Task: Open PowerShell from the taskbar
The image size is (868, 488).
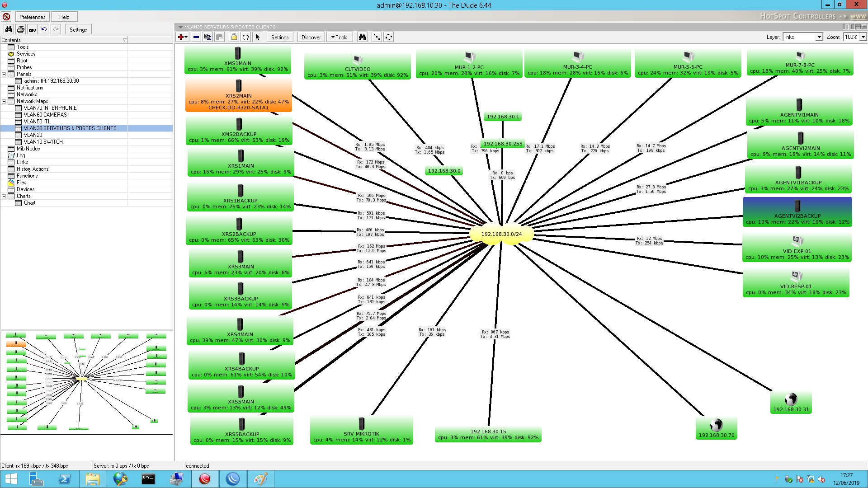Action: click(x=65, y=479)
